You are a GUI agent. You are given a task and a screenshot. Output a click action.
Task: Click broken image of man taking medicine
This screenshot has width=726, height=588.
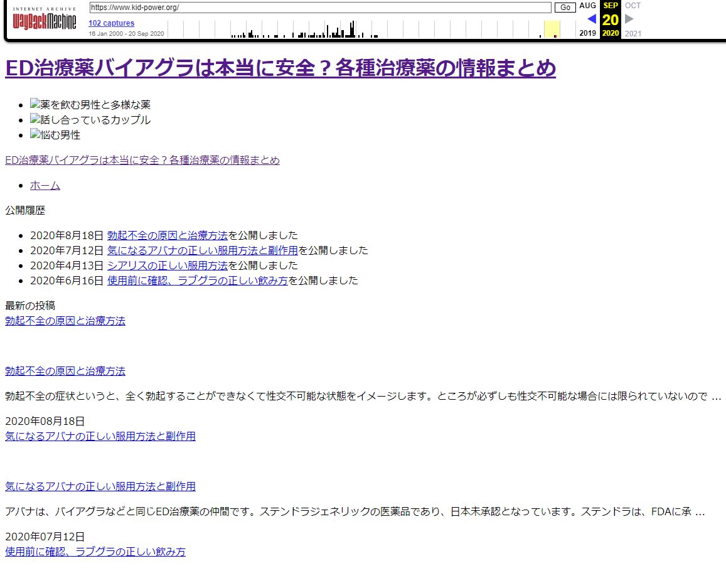click(35, 105)
